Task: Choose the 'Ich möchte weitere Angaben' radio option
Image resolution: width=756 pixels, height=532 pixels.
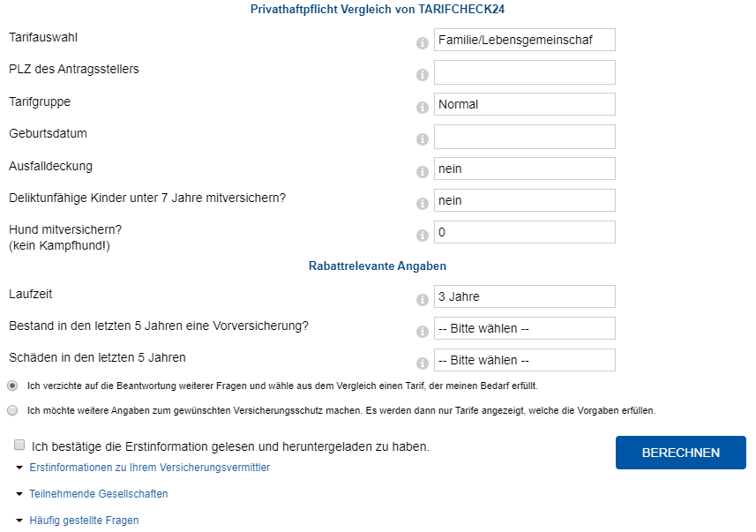Action: (11, 410)
